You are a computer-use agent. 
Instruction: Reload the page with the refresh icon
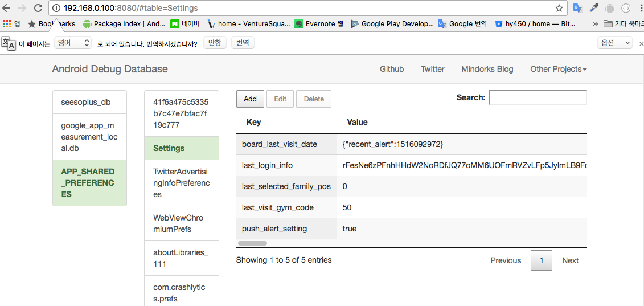tap(38, 8)
